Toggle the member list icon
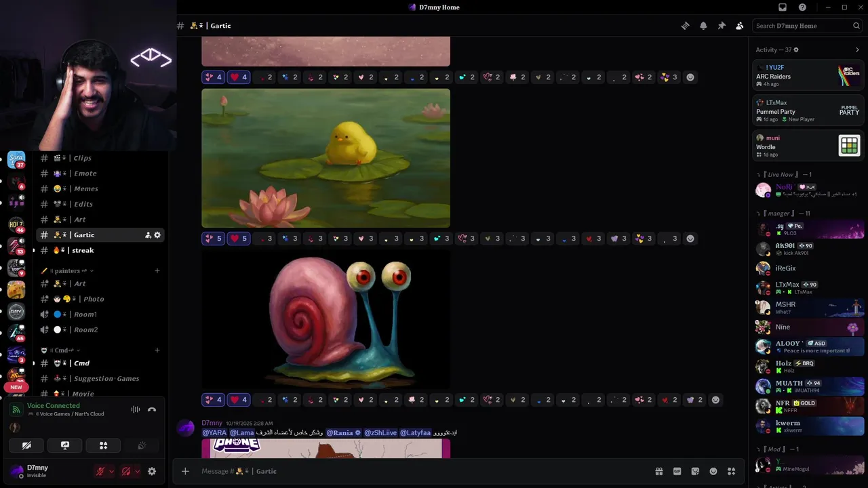 pos(740,26)
